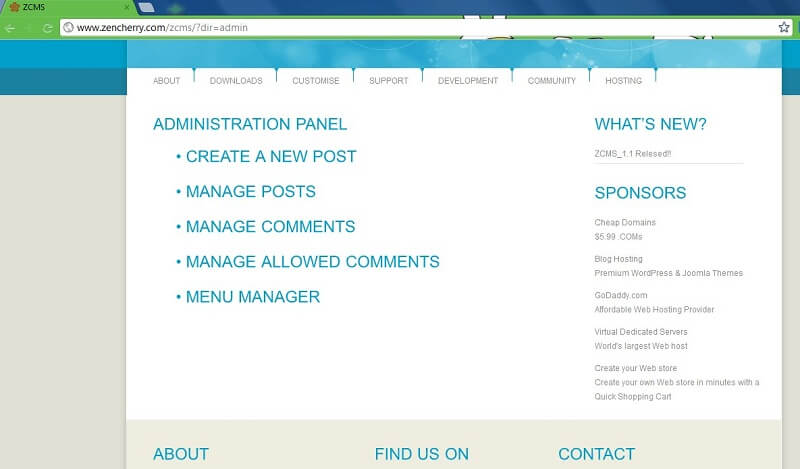Viewport: 800px width, 469px height.
Task: Click WHAT'S NEW? heading
Action: (x=651, y=124)
